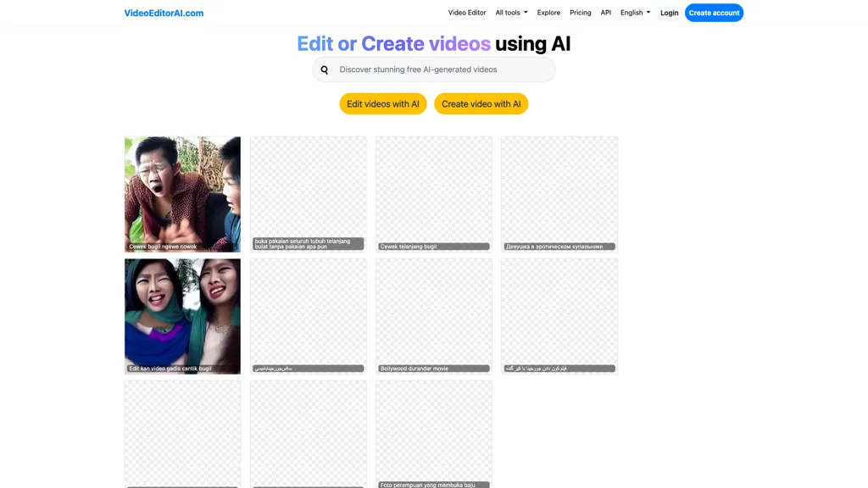Image resolution: width=868 pixels, height=488 pixels.
Task: Click Edit videos with AI button
Action: click(x=383, y=104)
